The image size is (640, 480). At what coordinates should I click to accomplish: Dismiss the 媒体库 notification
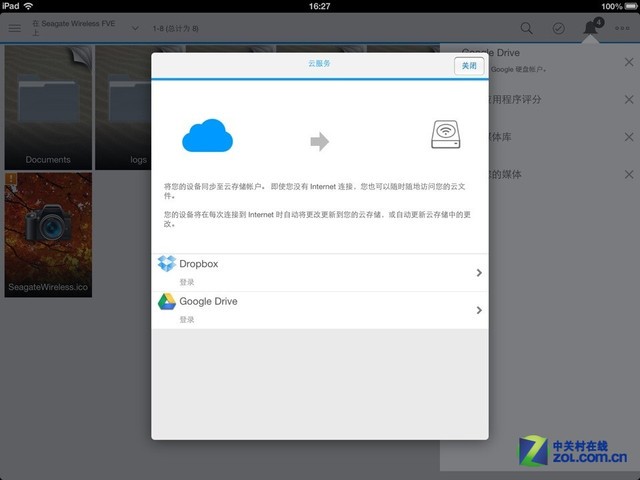(628, 136)
